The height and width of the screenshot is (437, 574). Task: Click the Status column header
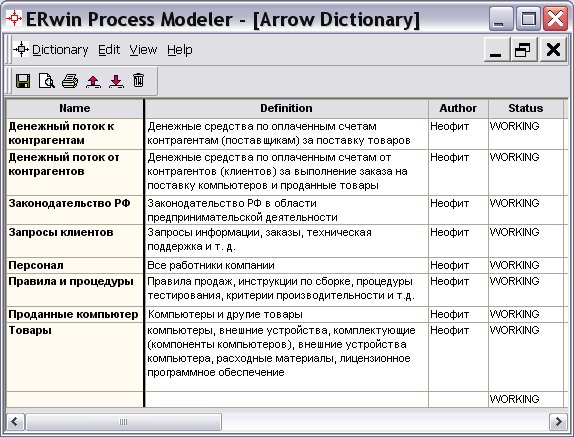click(x=525, y=108)
